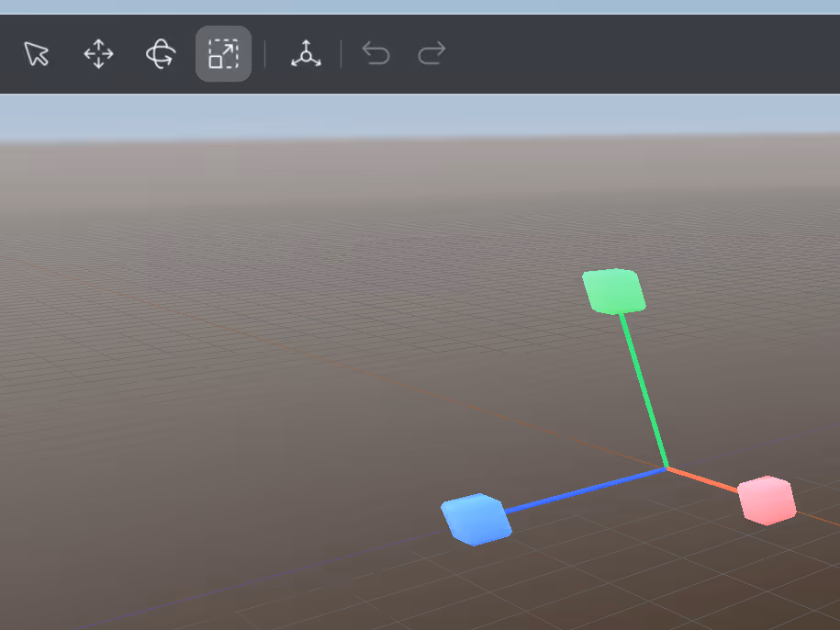The height and width of the screenshot is (630, 840).
Task: Switch the axis space orientation
Action: click(x=306, y=53)
